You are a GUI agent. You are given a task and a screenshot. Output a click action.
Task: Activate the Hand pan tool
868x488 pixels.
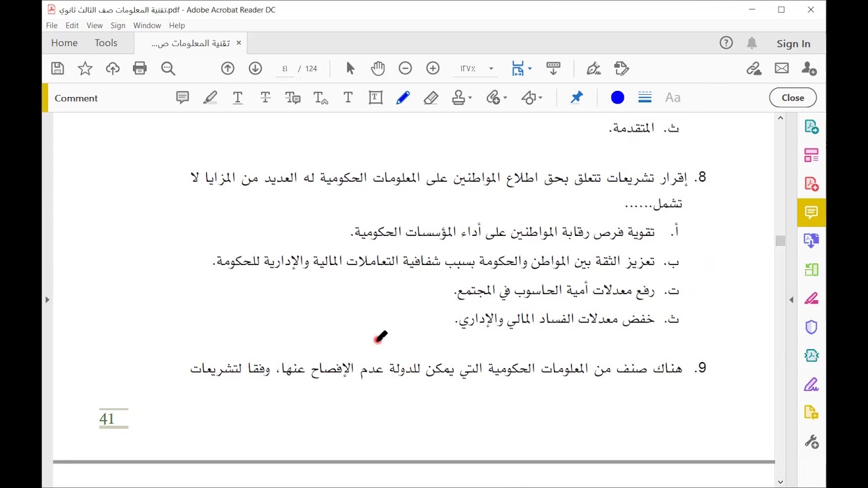click(x=378, y=68)
